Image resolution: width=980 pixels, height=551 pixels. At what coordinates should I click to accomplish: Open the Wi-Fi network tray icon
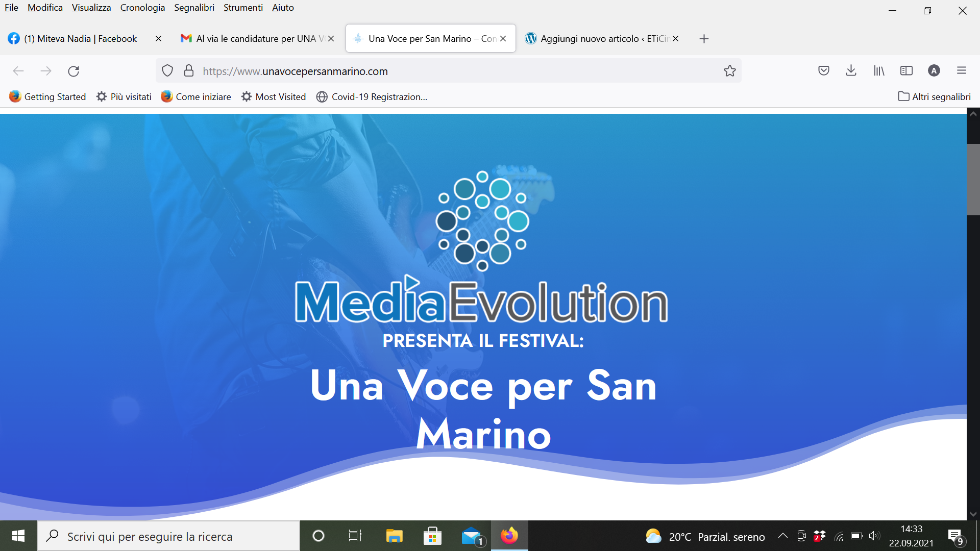[x=839, y=536]
